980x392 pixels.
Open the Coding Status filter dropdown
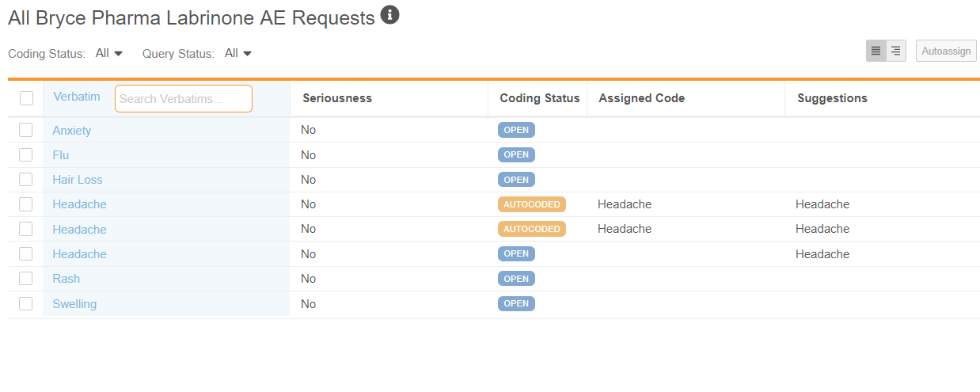click(109, 53)
